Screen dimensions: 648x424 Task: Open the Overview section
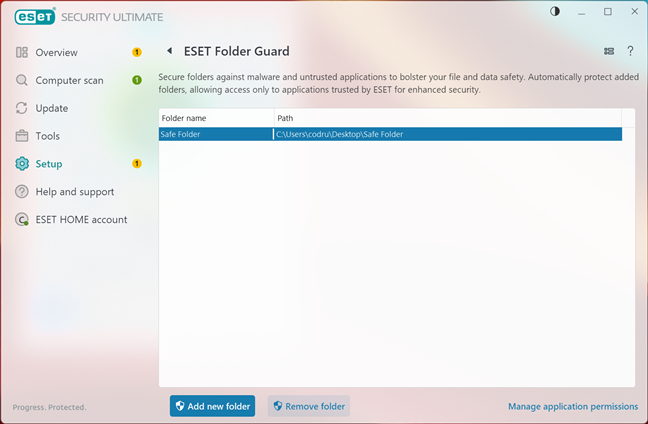pos(56,52)
